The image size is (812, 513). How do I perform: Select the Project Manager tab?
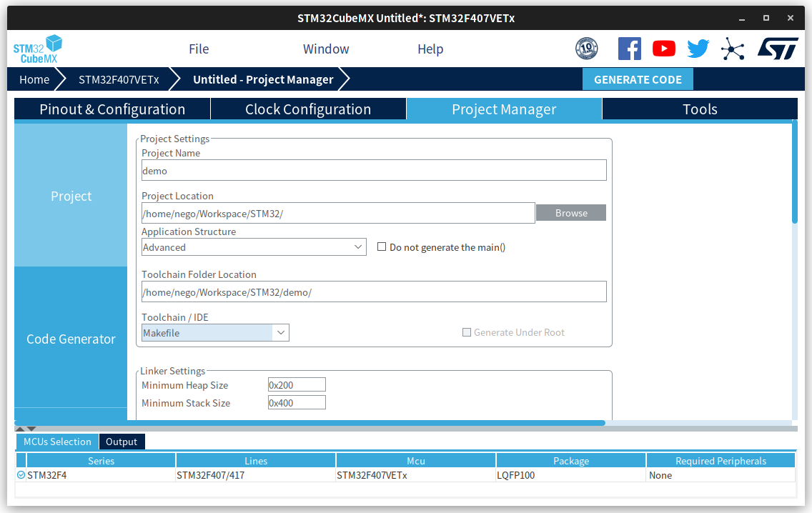click(x=504, y=109)
